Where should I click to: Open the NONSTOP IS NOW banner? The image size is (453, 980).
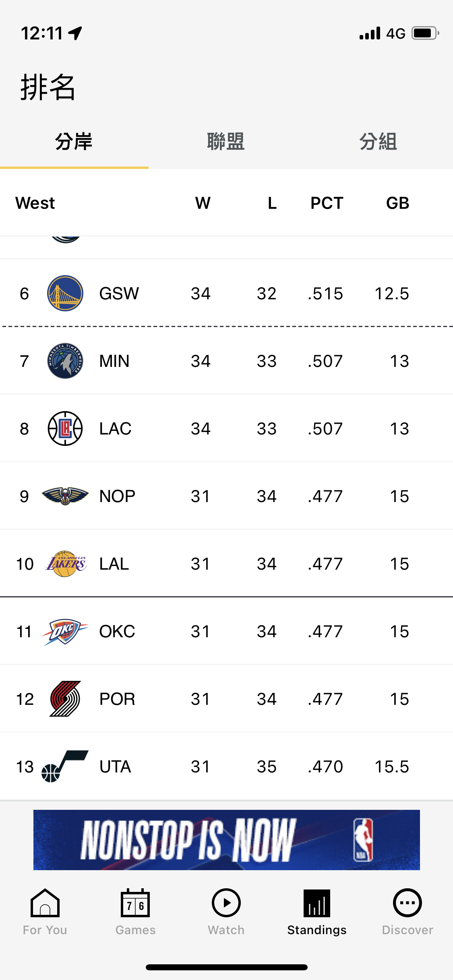click(227, 840)
